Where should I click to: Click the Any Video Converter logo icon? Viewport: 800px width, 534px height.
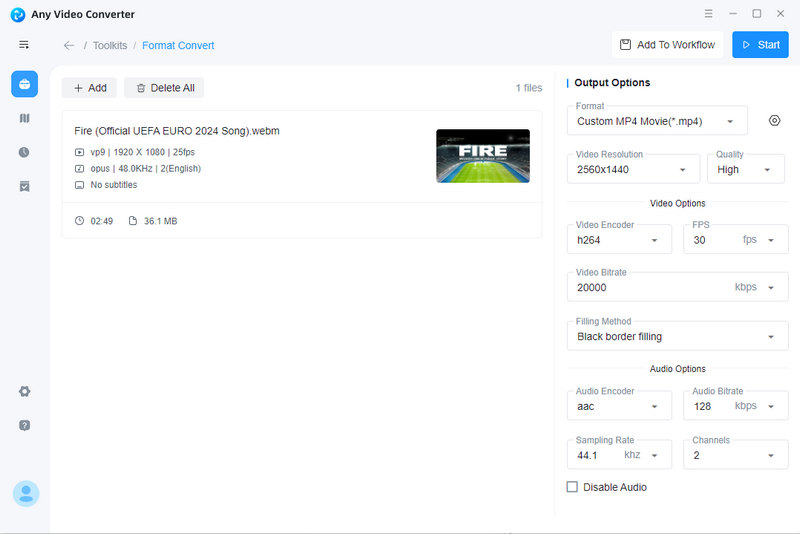coord(18,14)
